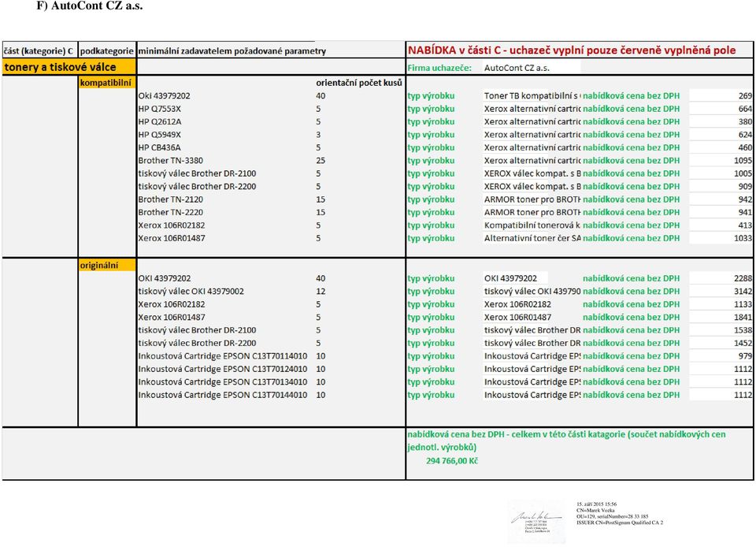Click "Inkoustová Cartridge EPSON C13T70114010"

tap(223, 356)
